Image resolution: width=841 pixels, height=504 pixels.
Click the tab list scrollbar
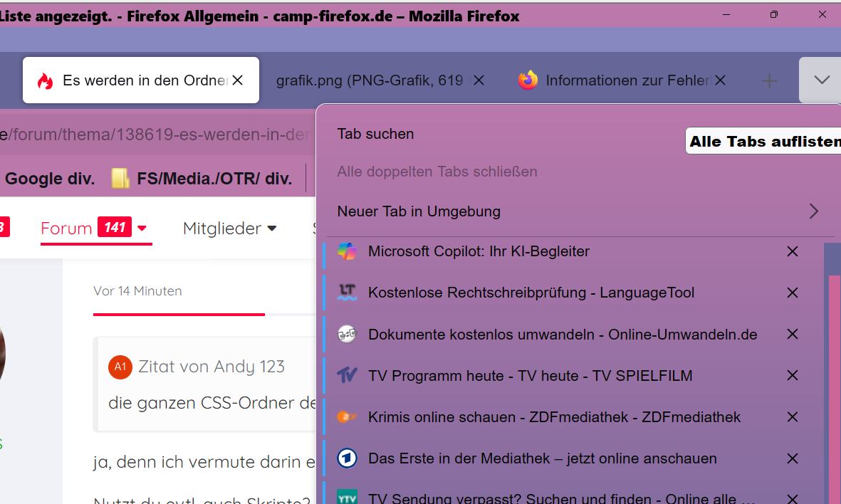834,390
